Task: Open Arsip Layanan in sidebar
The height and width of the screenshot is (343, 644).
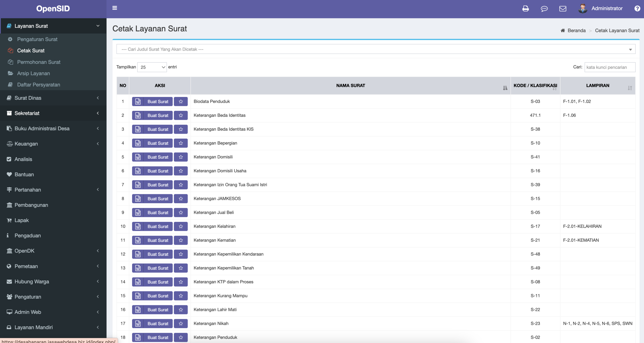Action: pos(33,73)
